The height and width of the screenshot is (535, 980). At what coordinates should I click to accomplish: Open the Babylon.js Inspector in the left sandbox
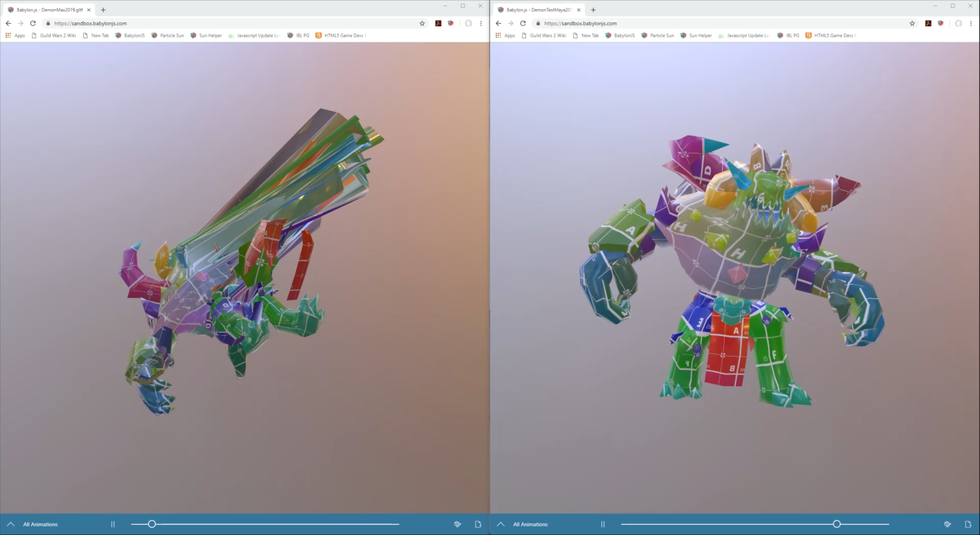pyautogui.click(x=457, y=524)
